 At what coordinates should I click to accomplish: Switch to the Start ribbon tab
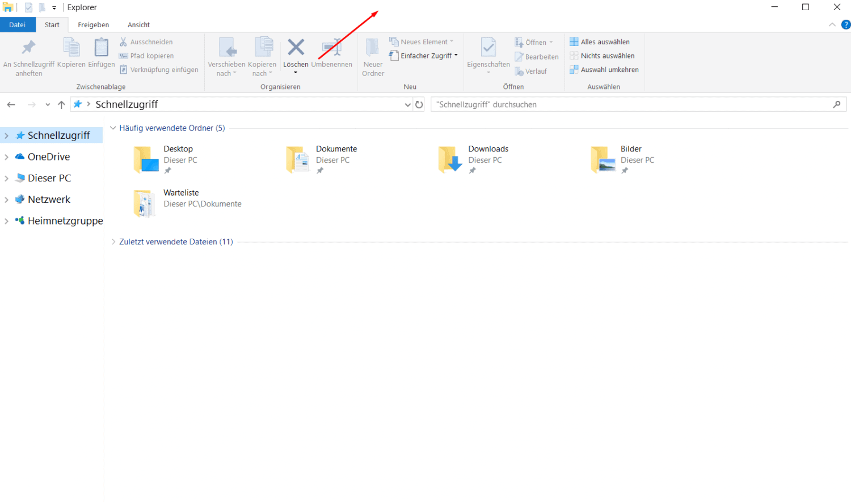[x=52, y=25]
